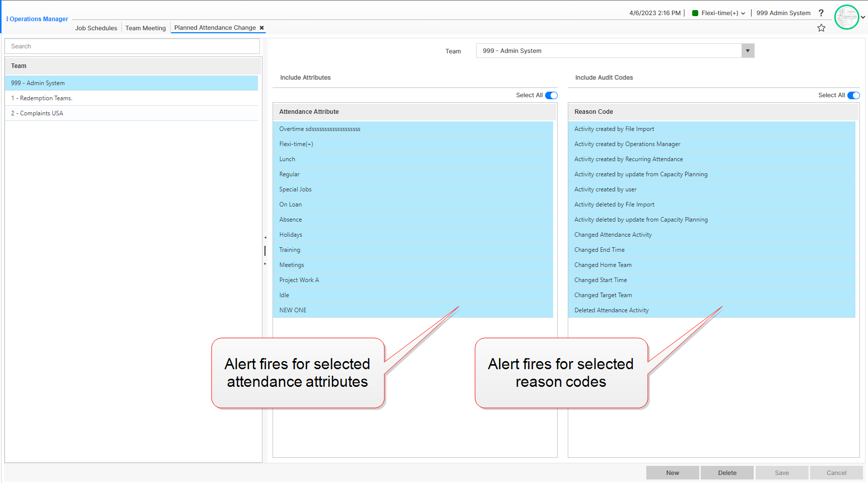
Task: Click the user profile avatar
Action: (x=846, y=17)
